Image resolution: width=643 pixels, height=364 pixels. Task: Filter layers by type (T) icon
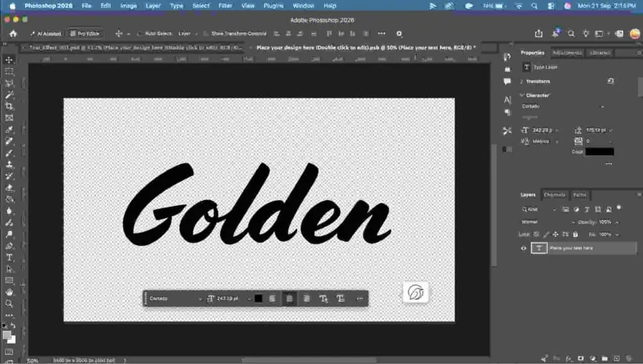[x=587, y=210]
